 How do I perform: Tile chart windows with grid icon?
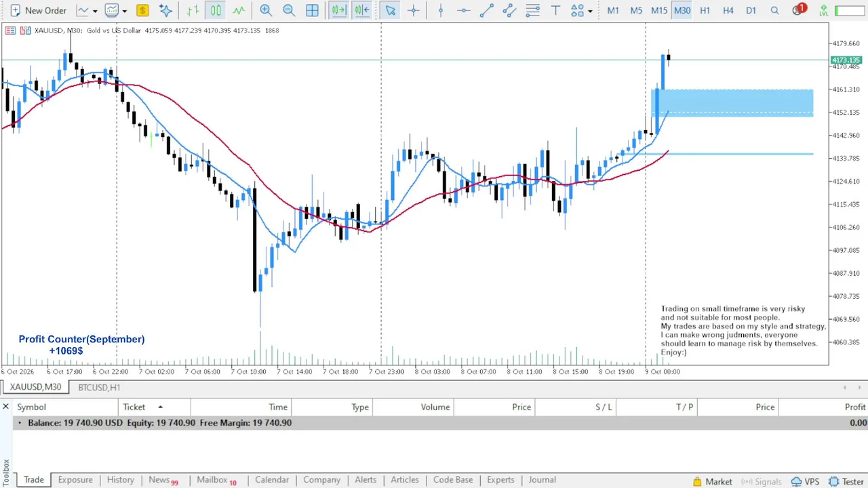click(x=312, y=10)
